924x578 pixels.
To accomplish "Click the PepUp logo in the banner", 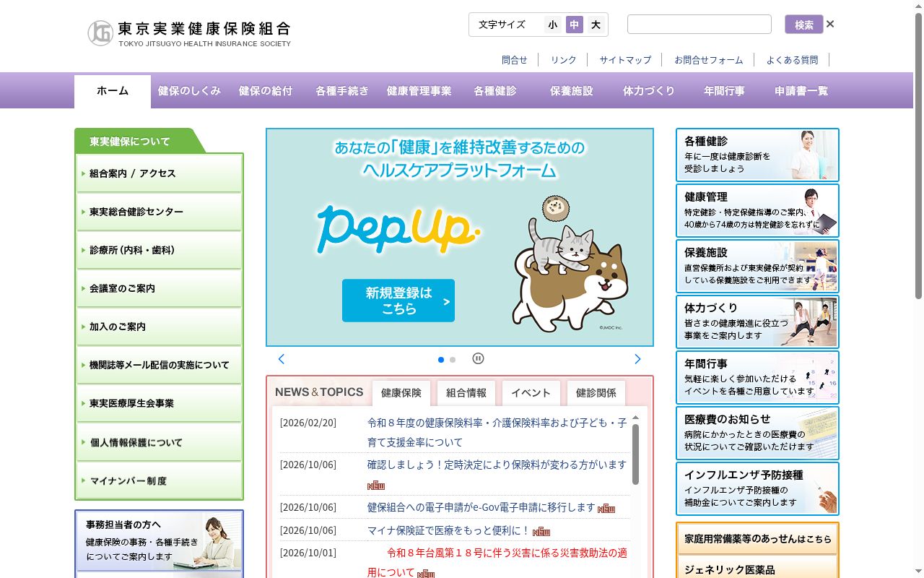I will coord(398,228).
